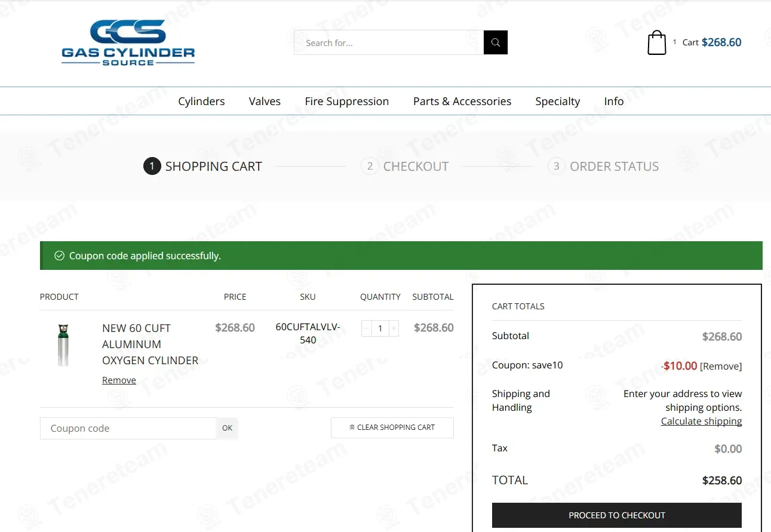Focus the Search for... input box
This screenshot has width=771, height=532.
click(x=389, y=42)
